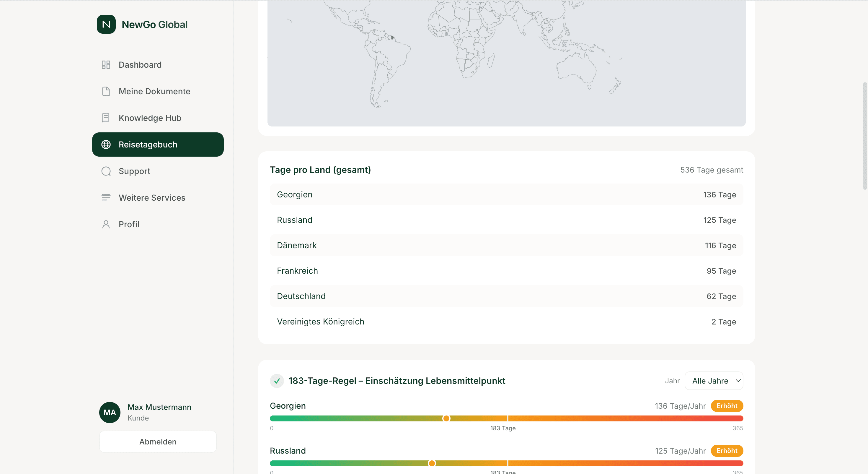Image resolution: width=868 pixels, height=474 pixels.
Task: Click the Georgien slider marker
Action: (446, 419)
